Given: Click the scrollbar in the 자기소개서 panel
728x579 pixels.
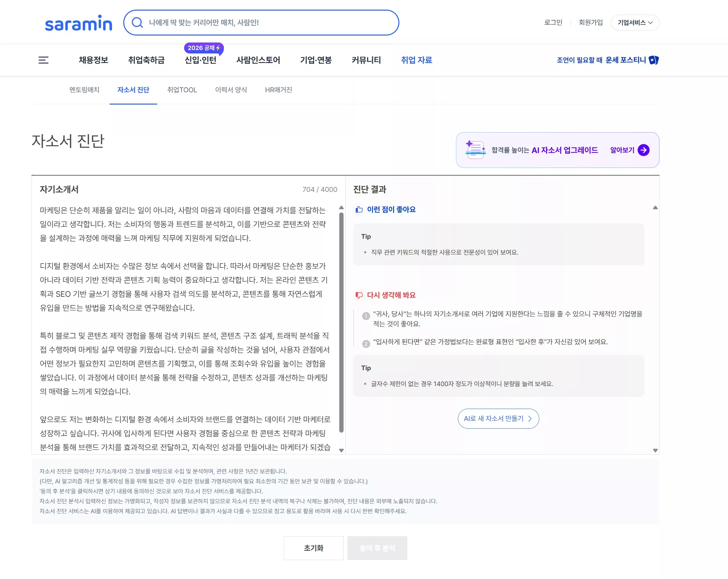Looking at the screenshot, I should tap(341, 321).
